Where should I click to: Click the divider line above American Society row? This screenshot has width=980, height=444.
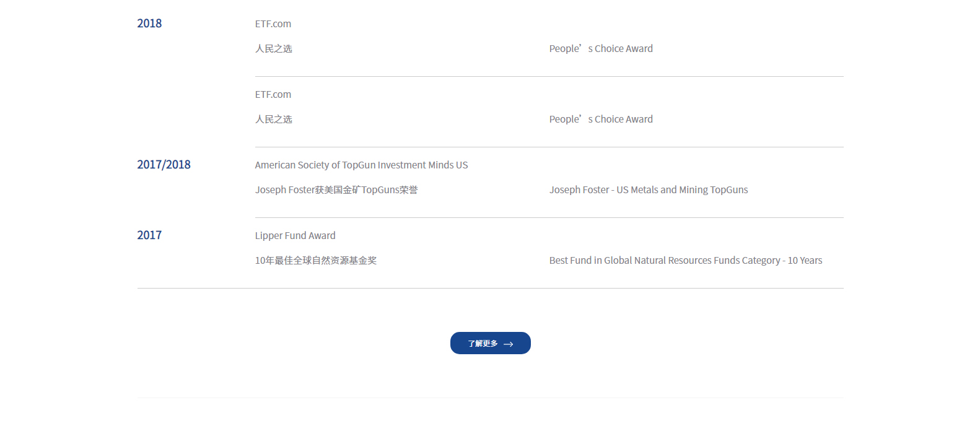(549, 147)
